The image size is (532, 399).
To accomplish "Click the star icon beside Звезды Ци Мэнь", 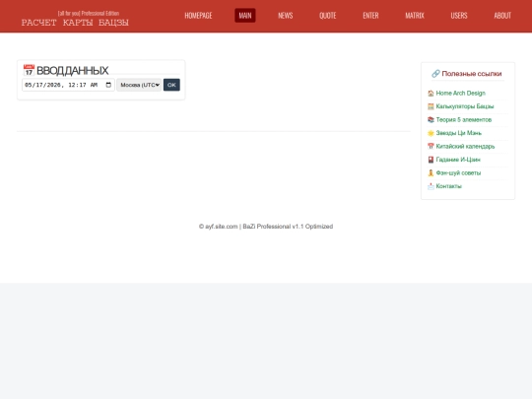I will pos(431,133).
